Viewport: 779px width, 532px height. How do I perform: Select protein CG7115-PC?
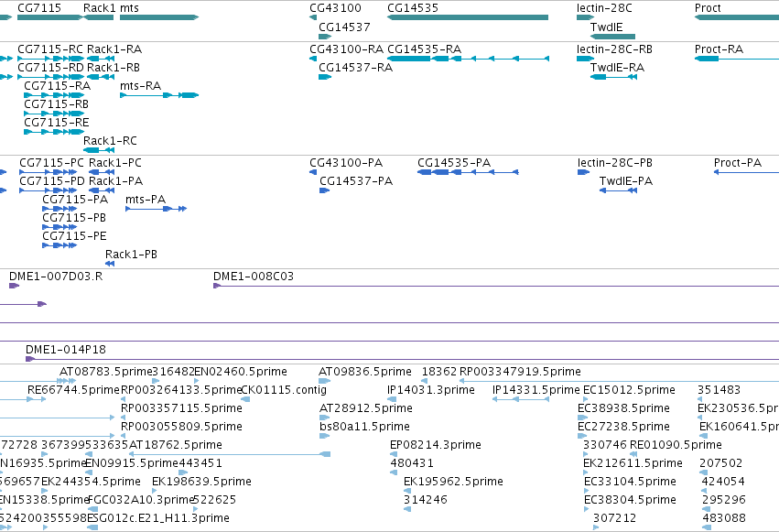pos(51,163)
